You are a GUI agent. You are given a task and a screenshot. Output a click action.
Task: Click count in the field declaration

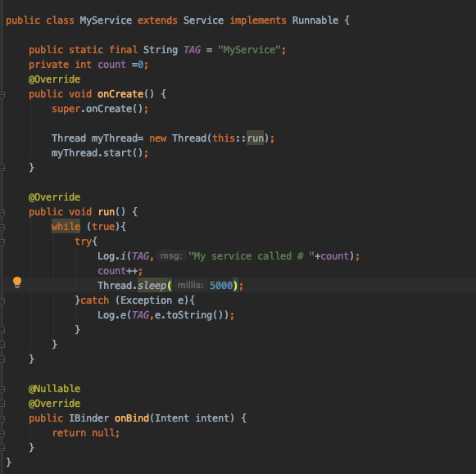(x=111, y=65)
